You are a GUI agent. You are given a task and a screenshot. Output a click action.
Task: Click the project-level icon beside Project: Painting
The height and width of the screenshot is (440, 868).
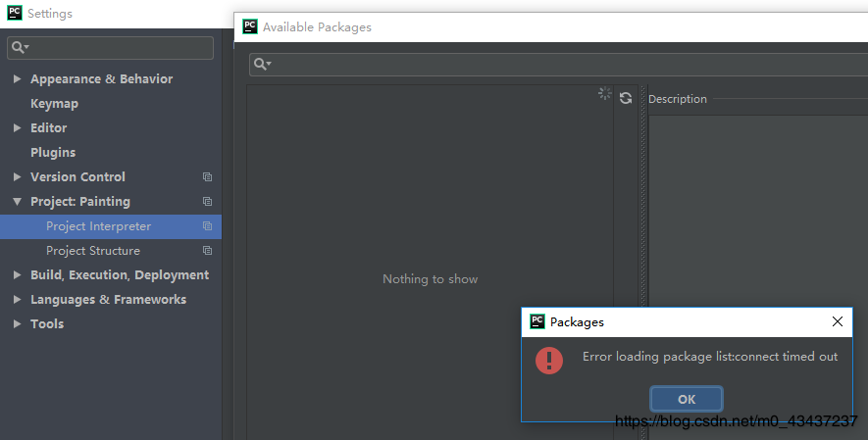[x=208, y=201]
